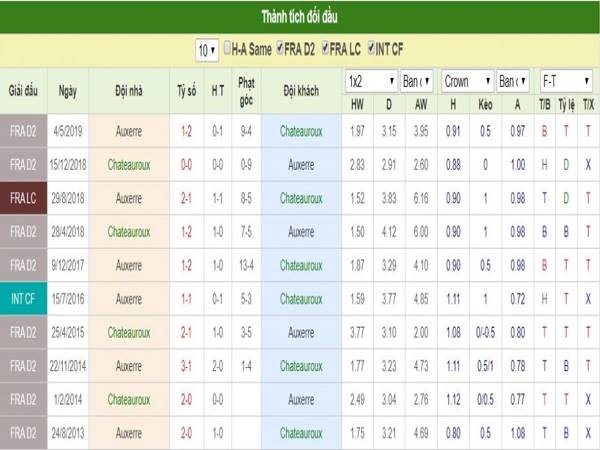The width and height of the screenshot is (600, 450).
Task: Expand the 1x2 odds type dropdown
Action: tap(371, 81)
